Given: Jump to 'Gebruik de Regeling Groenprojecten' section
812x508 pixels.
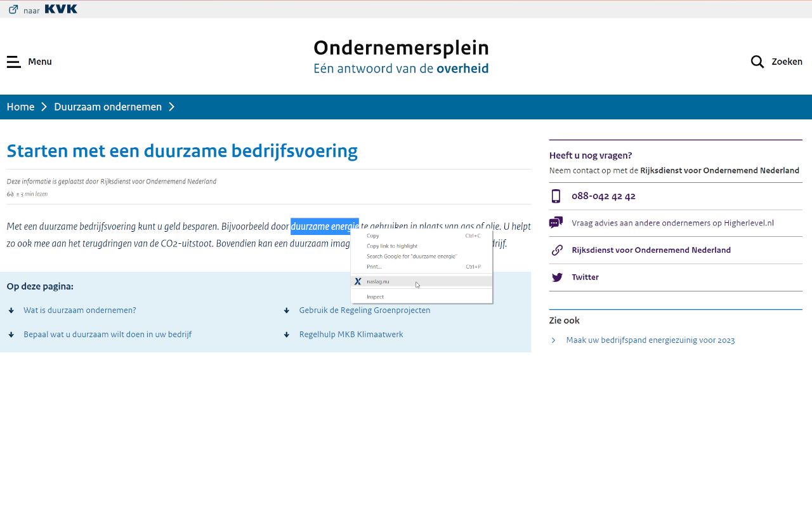Looking at the screenshot, I should pyautogui.click(x=365, y=311).
